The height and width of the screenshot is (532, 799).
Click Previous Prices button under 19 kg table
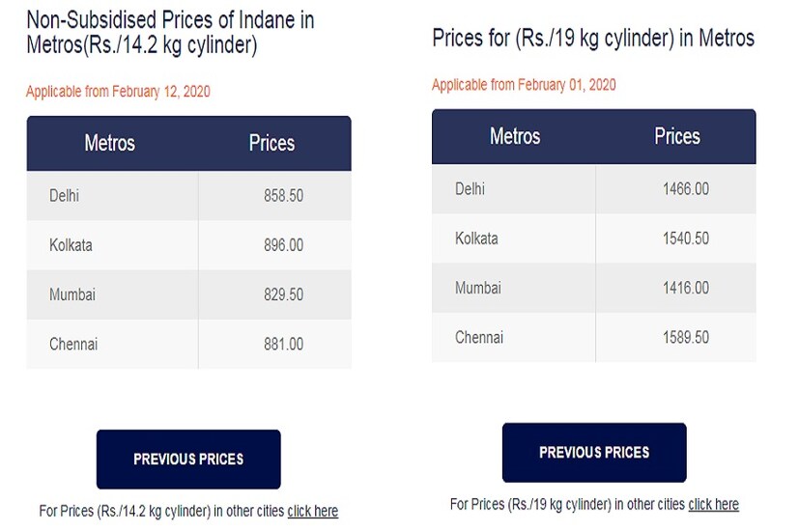594,452
